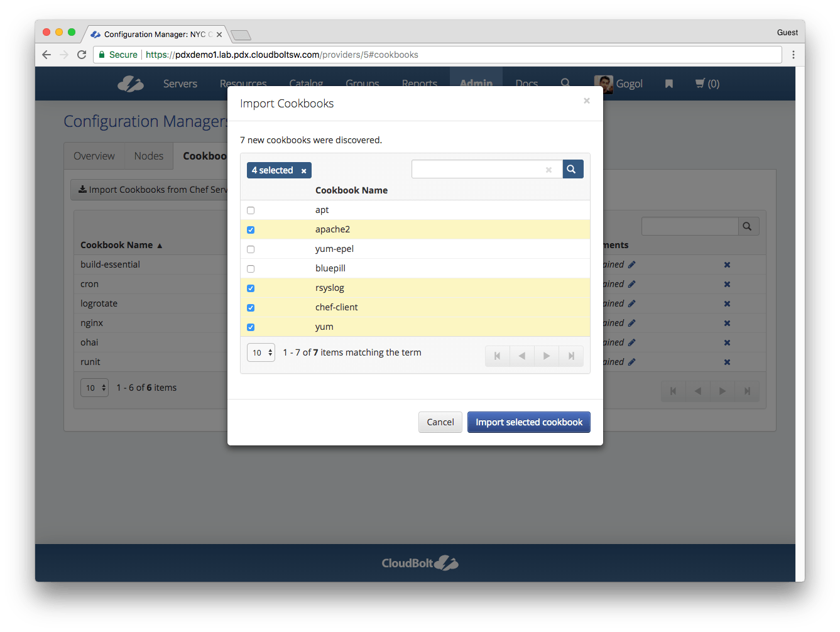Click the CloudBolt logo in the navbar
Image resolution: width=840 pixels, height=632 pixels.
tap(130, 83)
